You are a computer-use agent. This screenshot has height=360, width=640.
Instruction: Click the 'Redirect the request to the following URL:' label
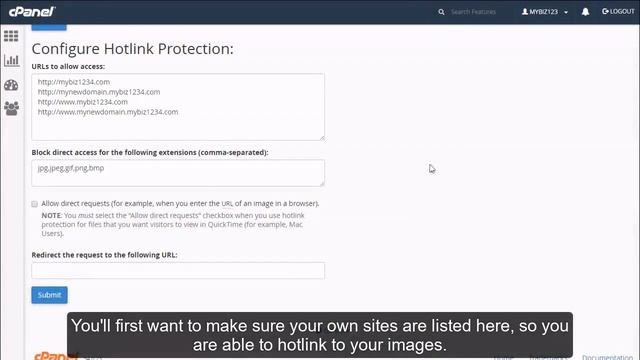104,255
